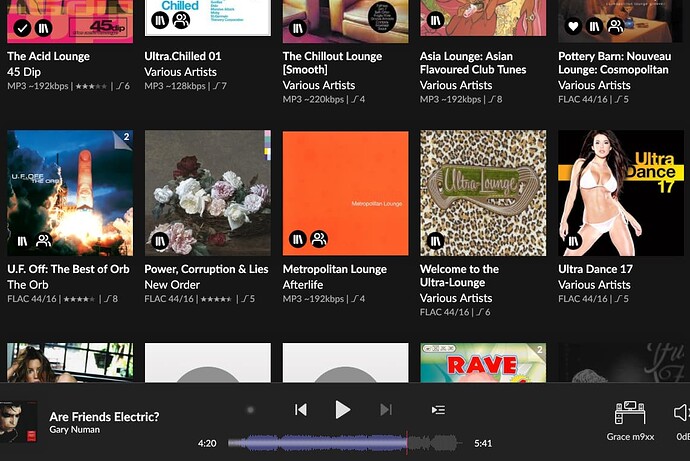Open the orange Metropolitan Lounge album cover
690x461 pixels.
click(345, 193)
